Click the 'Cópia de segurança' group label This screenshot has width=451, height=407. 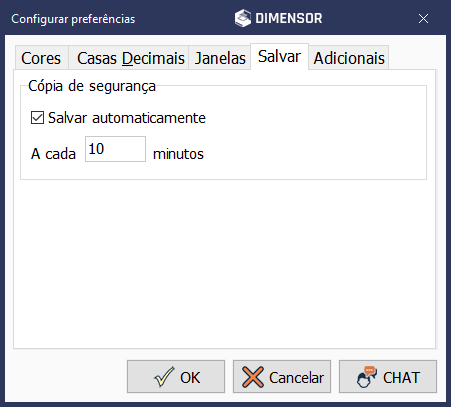(x=92, y=86)
